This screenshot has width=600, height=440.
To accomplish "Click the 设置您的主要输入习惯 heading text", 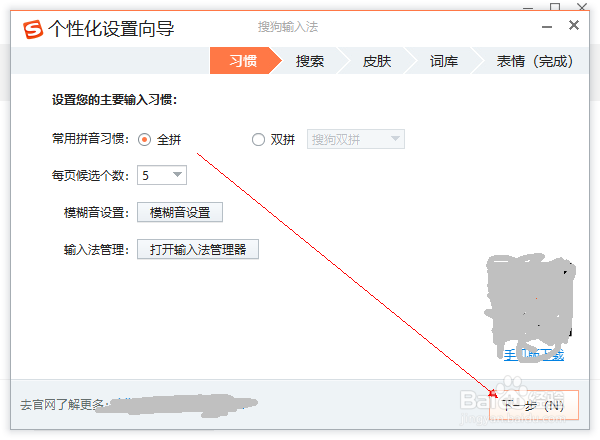I will 114,100.
